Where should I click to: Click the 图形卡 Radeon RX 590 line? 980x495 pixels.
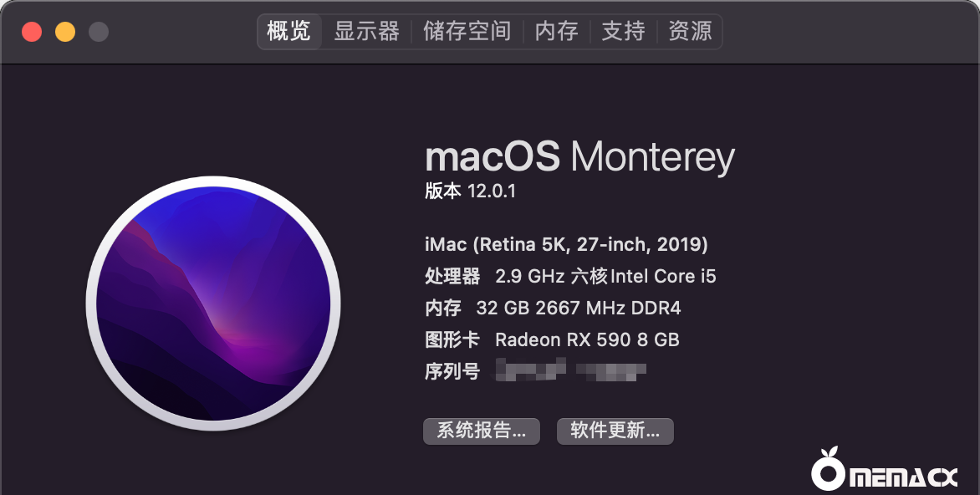point(552,340)
